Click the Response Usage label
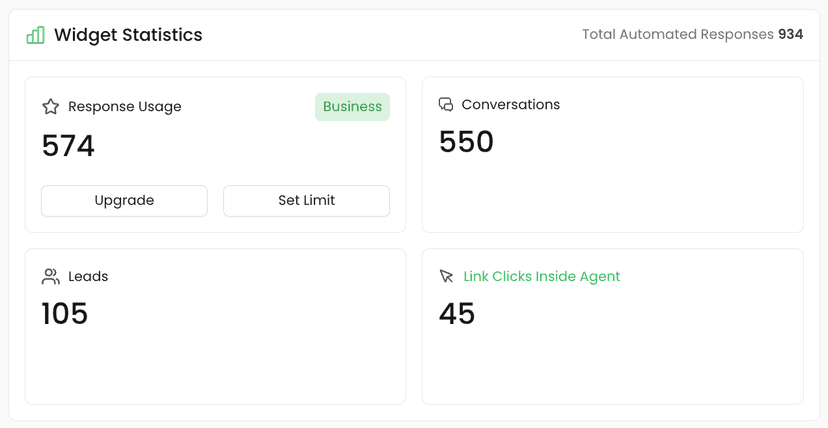 click(125, 106)
